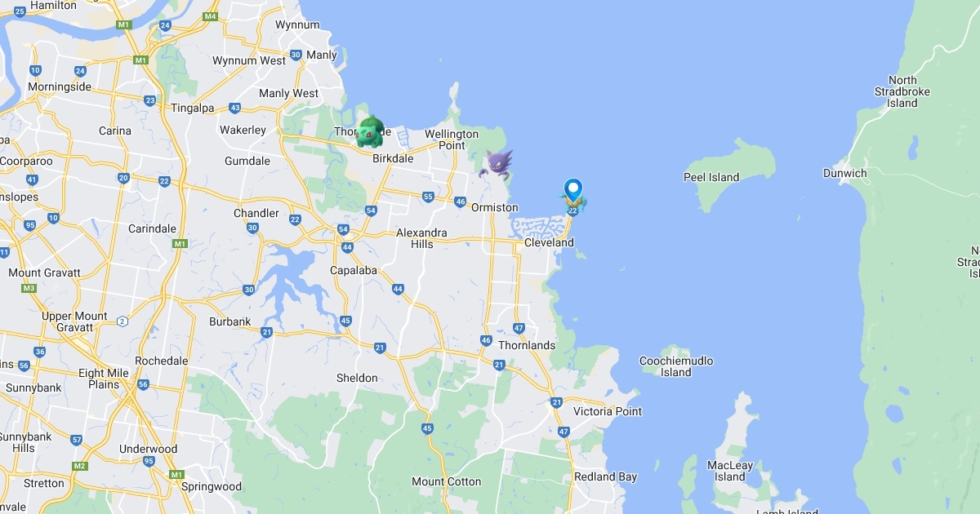Click the route 23 road shield
Image resolution: width=980 pixels, height=514 pixels.
click(149, 100)
